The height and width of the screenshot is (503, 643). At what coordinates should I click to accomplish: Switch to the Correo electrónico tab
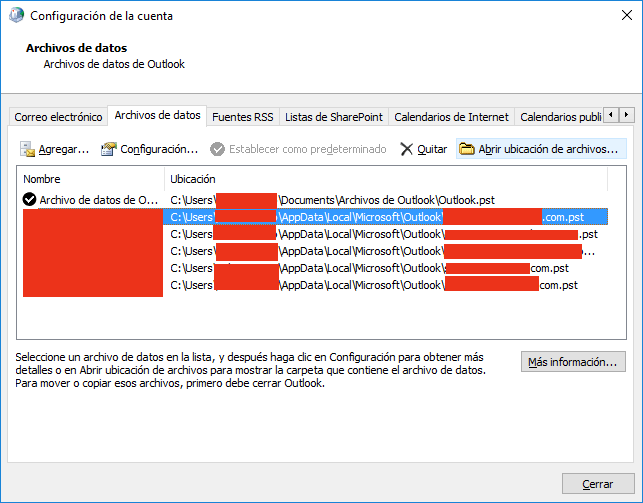coord(58,117)
